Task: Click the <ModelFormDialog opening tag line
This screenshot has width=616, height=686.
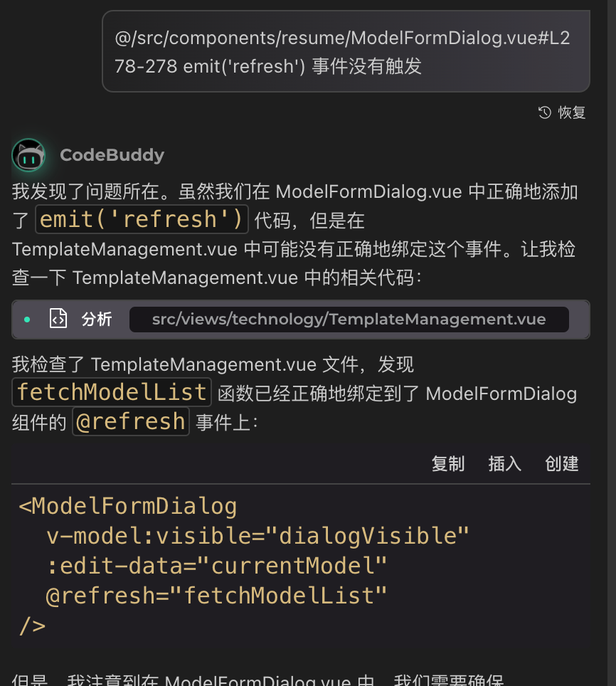Action: coord(127,506)
